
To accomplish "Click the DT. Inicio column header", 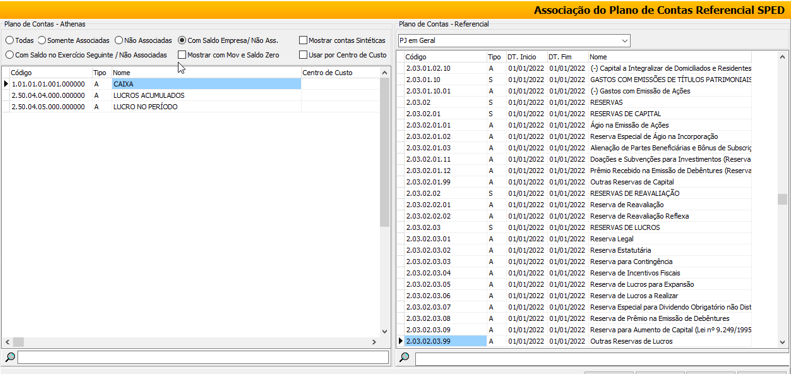I will [526, 57].
